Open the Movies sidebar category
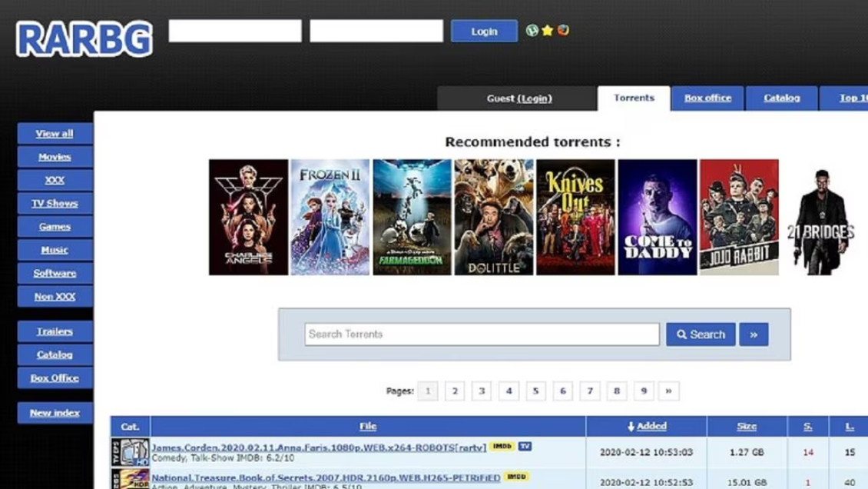Viewport: 868px width, 489px height. [x=54, y=157]
